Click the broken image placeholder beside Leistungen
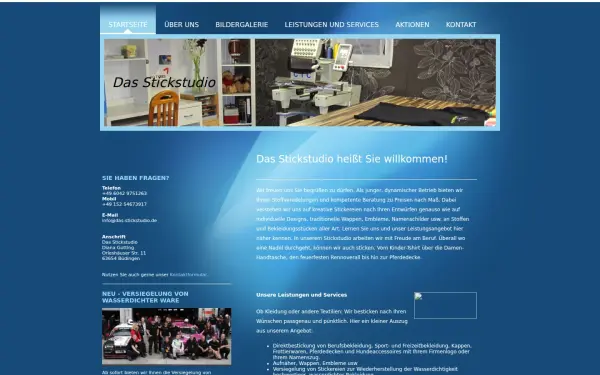The image size is (600, 375). tap(445, 305)
